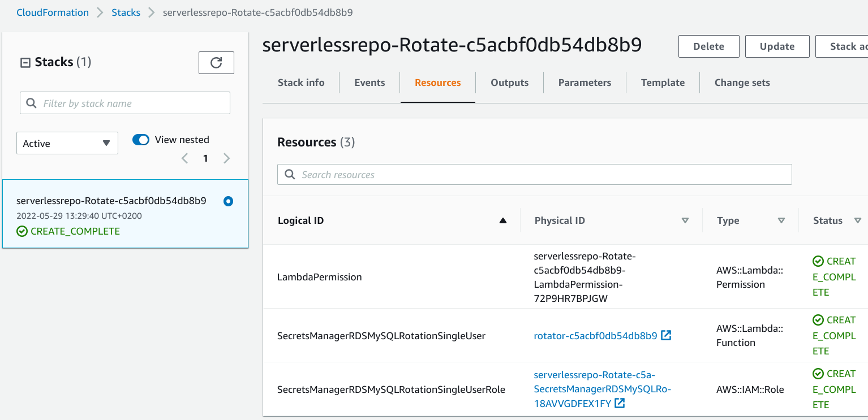Image resolution: width=868 pixels, height=420 pixels.
Task: Open external link icon beside rotator-c5acbf0db54db8b9
Action: [667, 335]
